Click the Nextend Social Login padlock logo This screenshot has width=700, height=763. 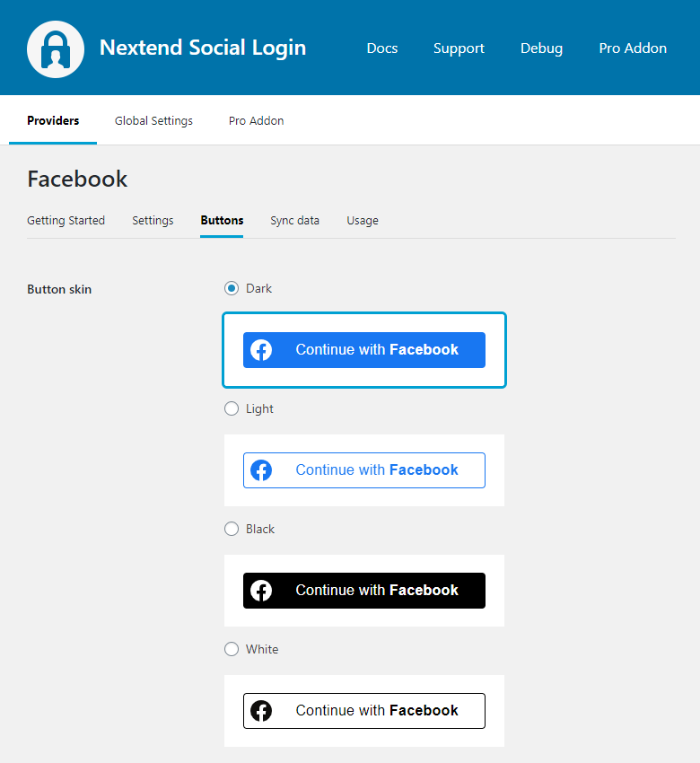tap(56, 48)
